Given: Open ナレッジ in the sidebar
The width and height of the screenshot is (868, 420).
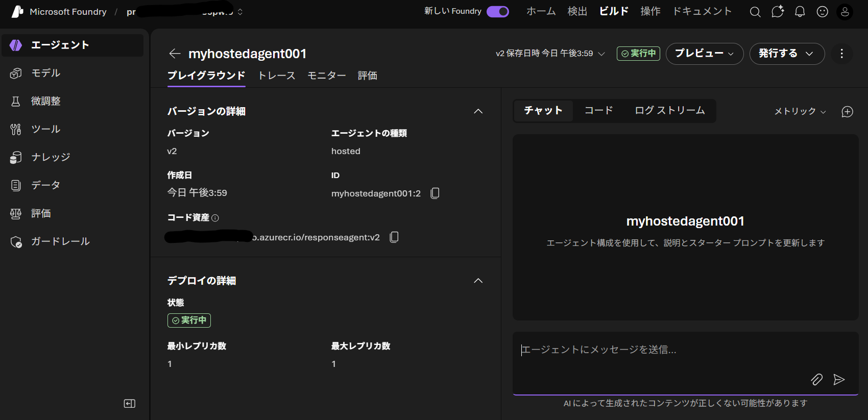Looking at the screenshot, I should (73, 157).
